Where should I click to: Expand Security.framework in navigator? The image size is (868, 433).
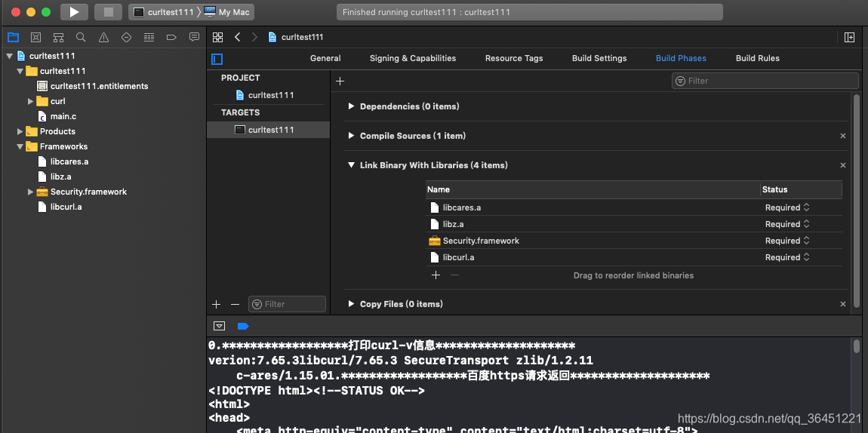coord(30,192)
